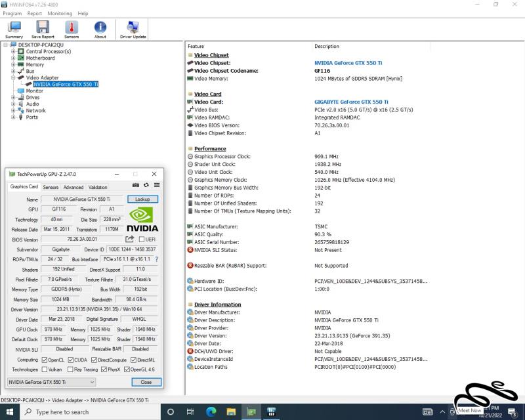Click the GPU-Z Close button
This screenshot has width=525, height=420.
coord(146,382)
